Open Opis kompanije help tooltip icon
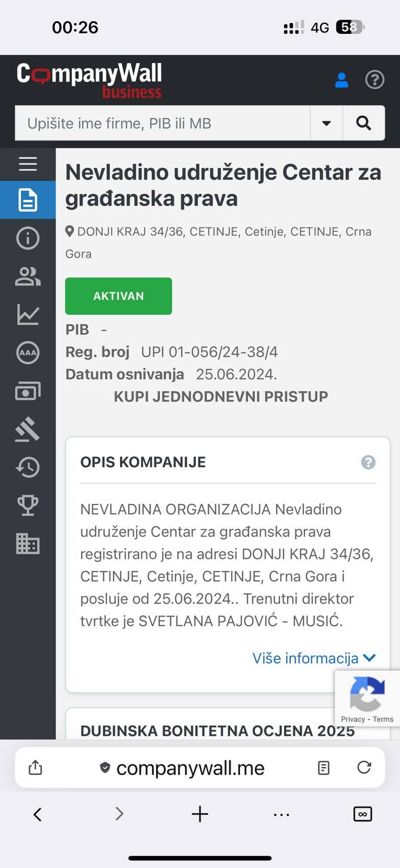This screenshot has height=868, width=400. [x=368, y=462]
